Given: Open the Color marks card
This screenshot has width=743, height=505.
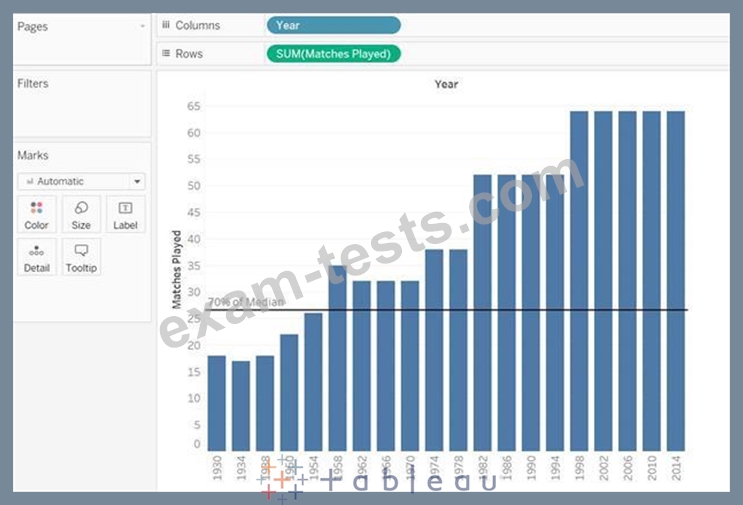Looking at the screenshot, I should tap(36, 214).
